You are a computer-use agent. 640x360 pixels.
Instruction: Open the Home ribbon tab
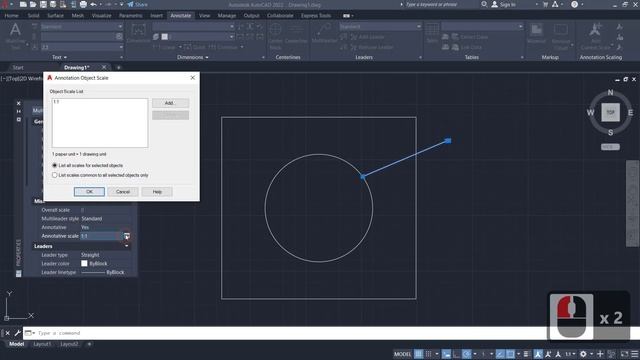tap(11, 16)
